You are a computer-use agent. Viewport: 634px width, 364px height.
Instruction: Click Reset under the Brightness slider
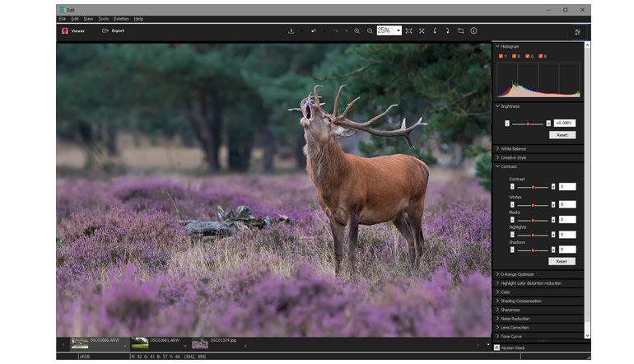562,134
